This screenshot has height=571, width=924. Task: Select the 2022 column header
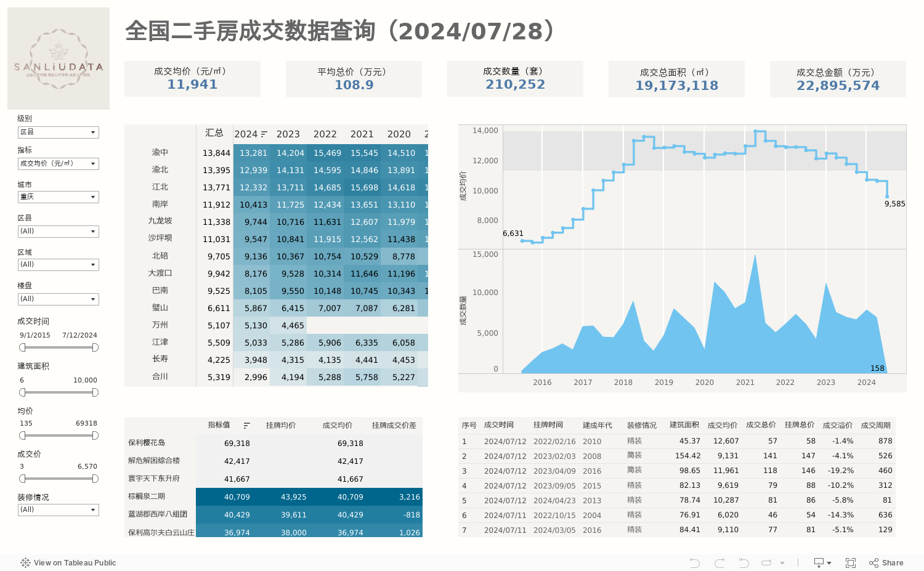pos(325,134)
